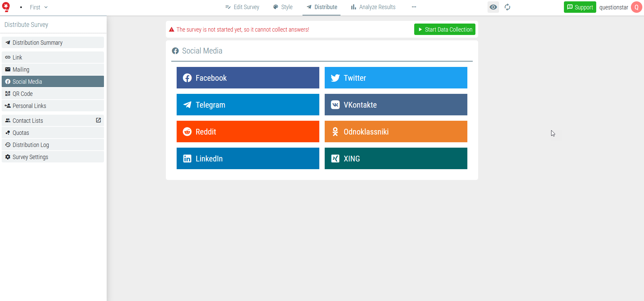Share survey via Facebook
644x301 pixels.
pyautogui.click(x=248, y=78)
